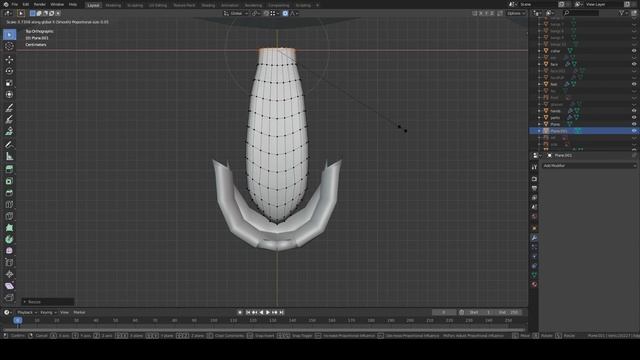This screenshot has width=640, height=360.
Task: Select the Move tool
Action: point(9,60)
